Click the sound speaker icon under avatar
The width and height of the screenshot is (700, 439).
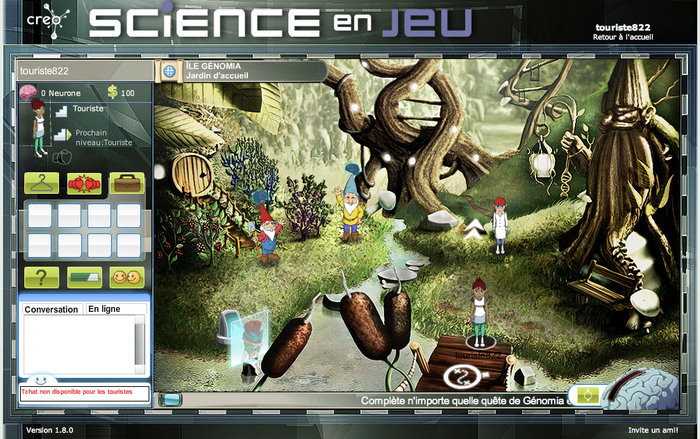(61, 157)
